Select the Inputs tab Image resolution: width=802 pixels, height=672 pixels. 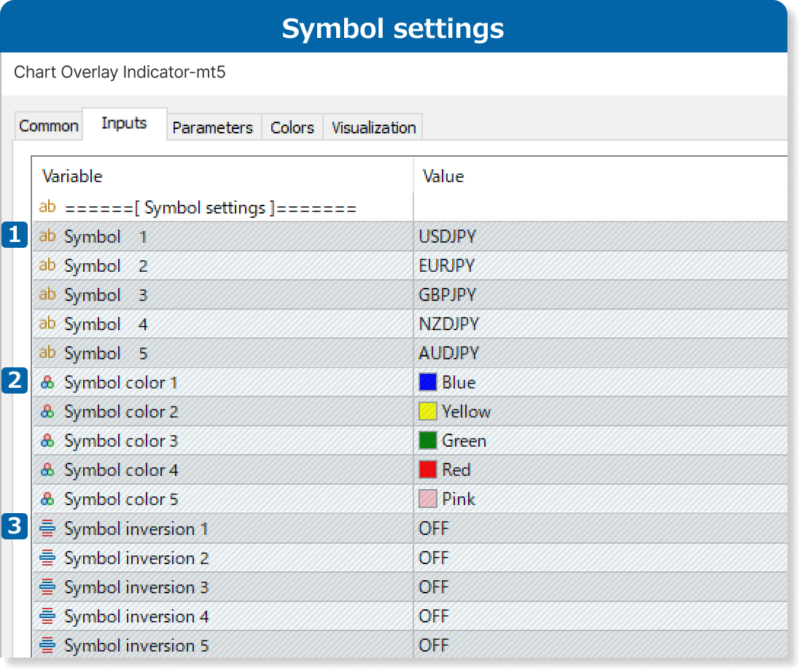click(124, 123)
